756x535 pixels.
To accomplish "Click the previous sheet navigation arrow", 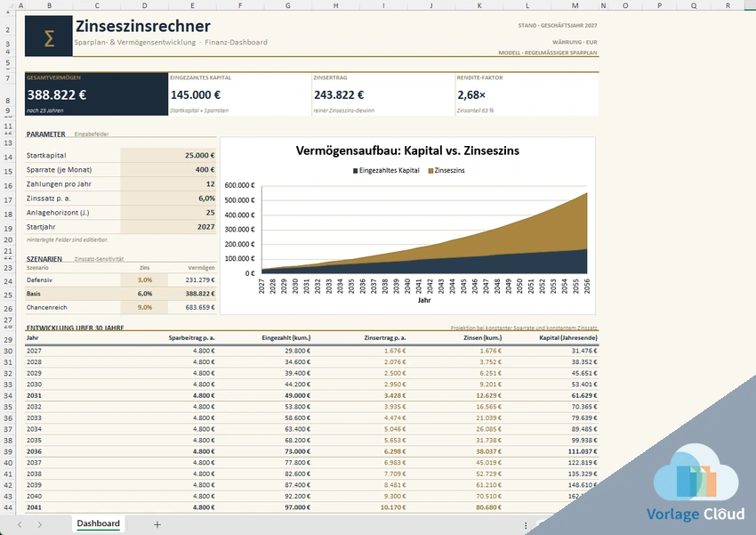I will click(x=20, y=524).
